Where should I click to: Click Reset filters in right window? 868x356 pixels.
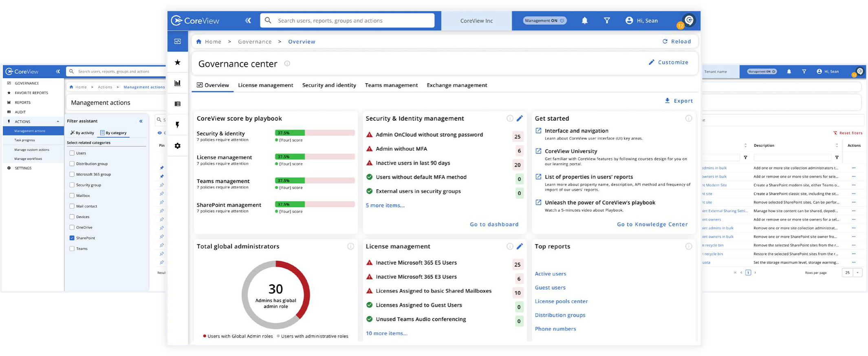click(848, 133)
